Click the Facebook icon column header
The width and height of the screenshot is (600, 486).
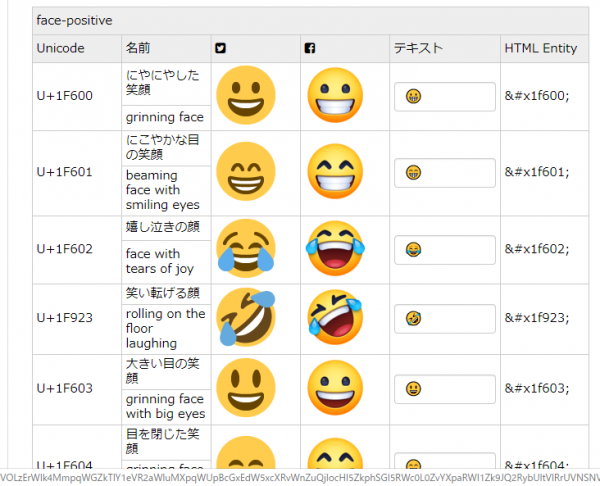tap(310, 48)
